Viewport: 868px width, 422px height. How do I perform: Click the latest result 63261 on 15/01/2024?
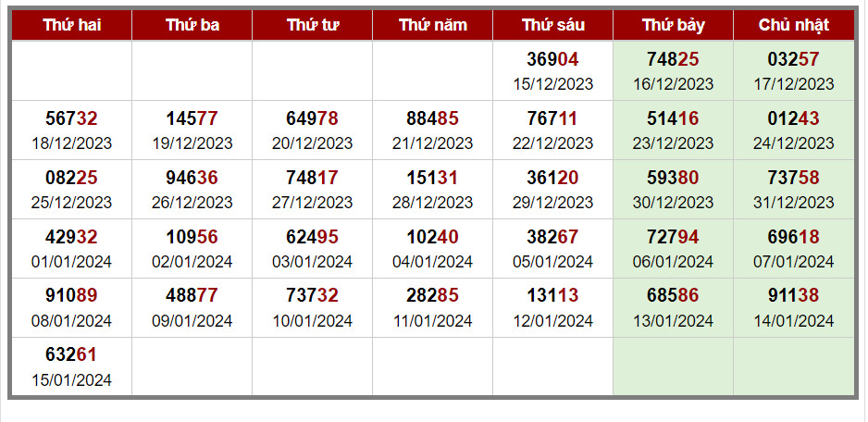pyautogui.click(x=71, y=354)
